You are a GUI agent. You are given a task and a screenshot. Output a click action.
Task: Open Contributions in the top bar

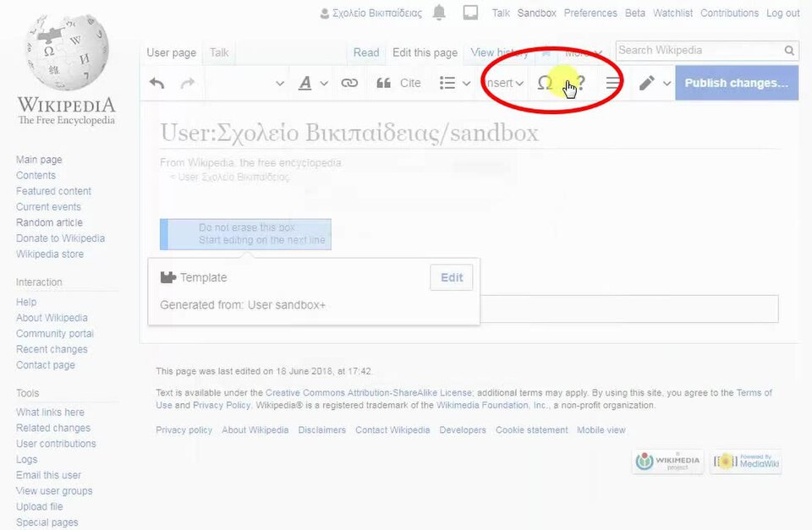[730, 13]
